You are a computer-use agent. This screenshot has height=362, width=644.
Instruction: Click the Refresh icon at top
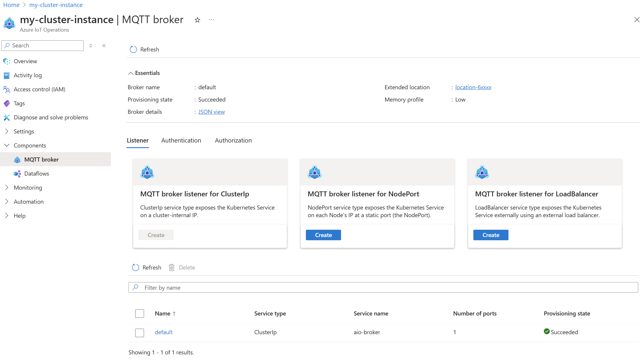coord(132,49)
